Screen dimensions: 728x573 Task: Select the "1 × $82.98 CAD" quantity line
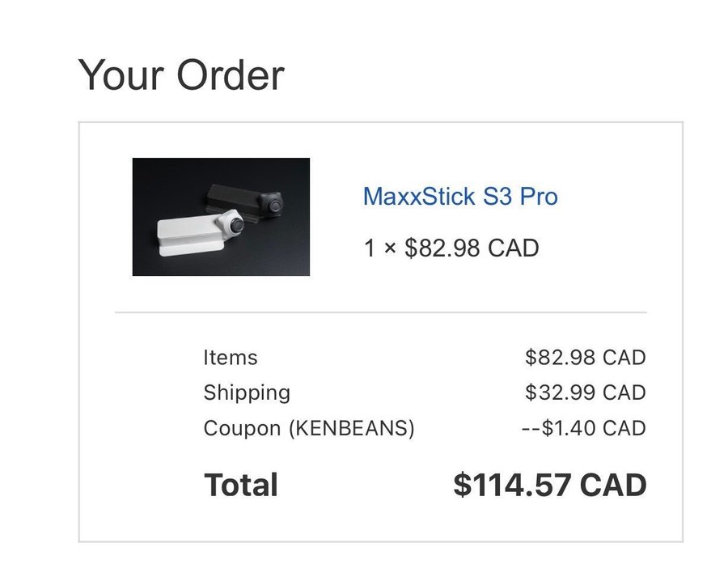click(451, 248)
